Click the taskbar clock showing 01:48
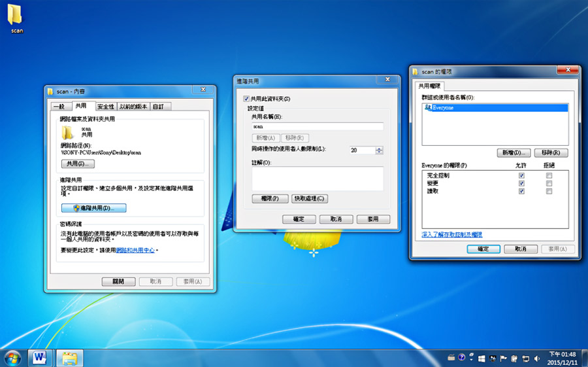The width and height of the screenshot is (588, 367). pos(562,358)
